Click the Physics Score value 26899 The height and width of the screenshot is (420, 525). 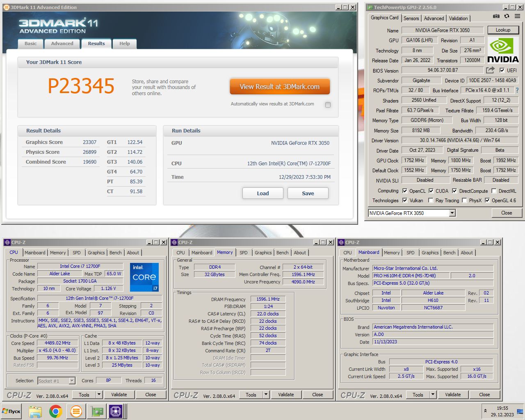[90, 152]
